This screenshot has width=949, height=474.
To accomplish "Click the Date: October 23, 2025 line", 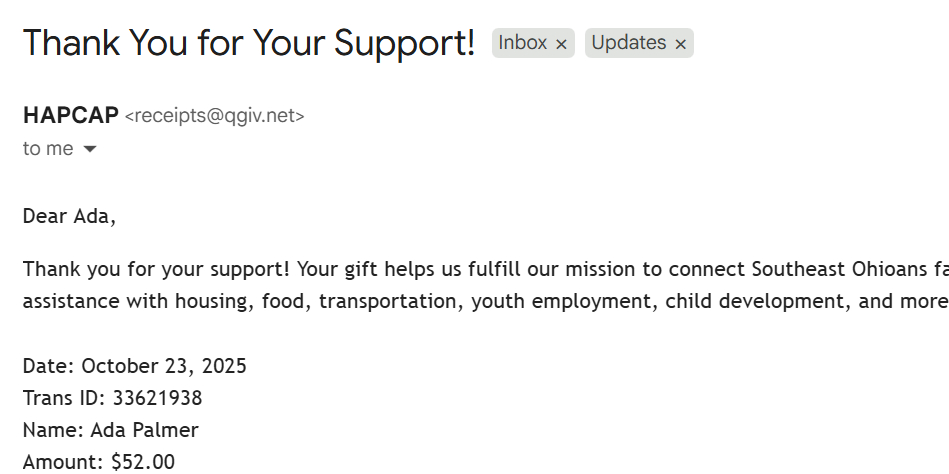I will [x=134, y=366].
